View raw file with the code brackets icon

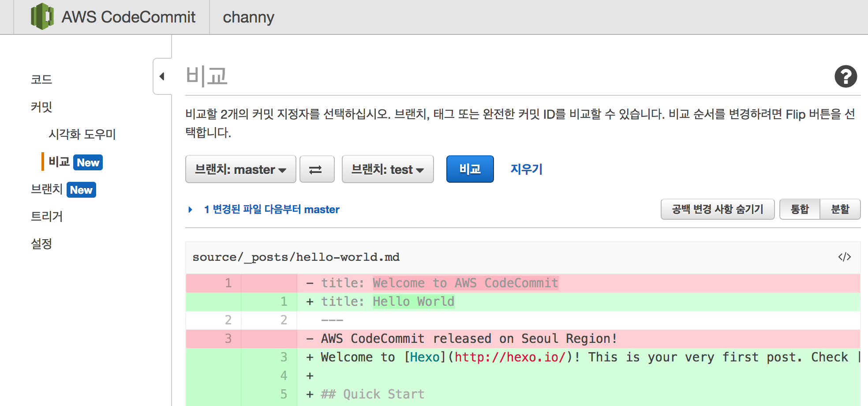[844, 257]
